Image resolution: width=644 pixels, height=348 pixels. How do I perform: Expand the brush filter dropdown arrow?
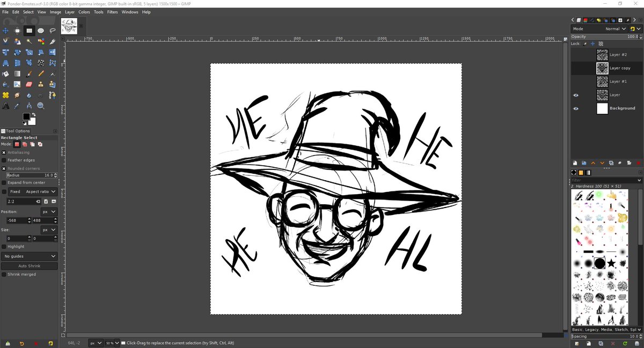click(639, 180)
